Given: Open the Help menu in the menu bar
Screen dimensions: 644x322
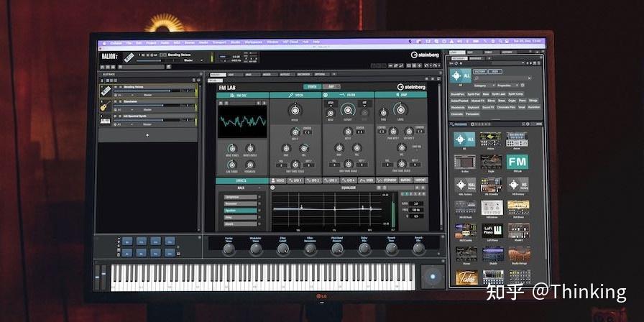Looking at the screenshot, I should pyautogui.click(x=316, y=42).
